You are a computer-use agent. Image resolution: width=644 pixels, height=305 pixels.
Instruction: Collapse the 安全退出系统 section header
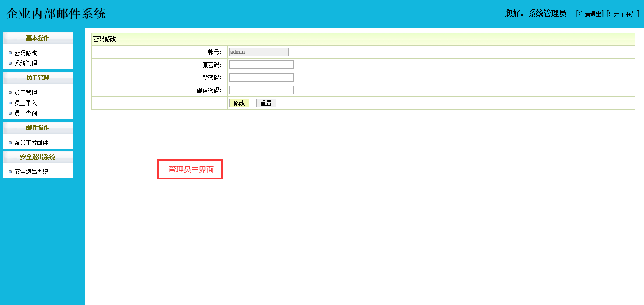coord(38,157)
